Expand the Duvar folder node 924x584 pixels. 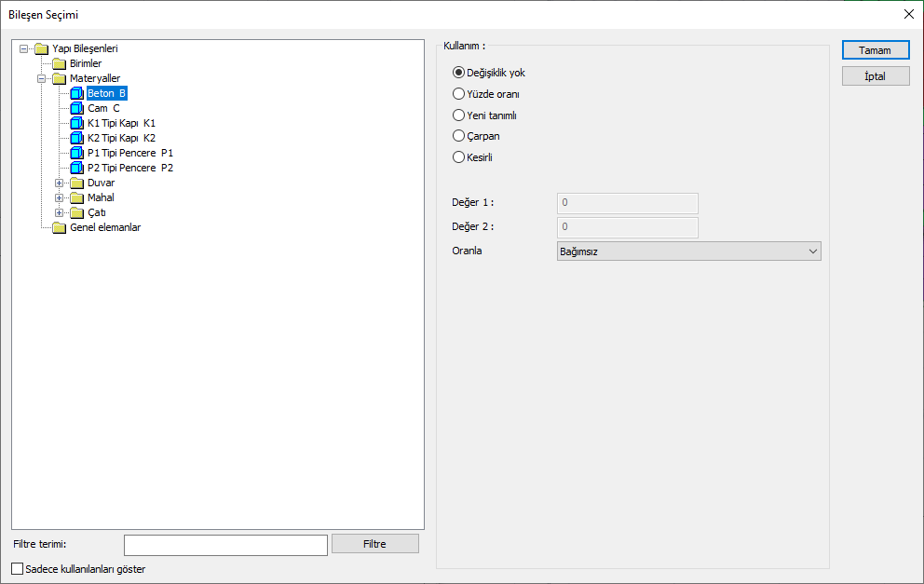(x=59, y=183)
